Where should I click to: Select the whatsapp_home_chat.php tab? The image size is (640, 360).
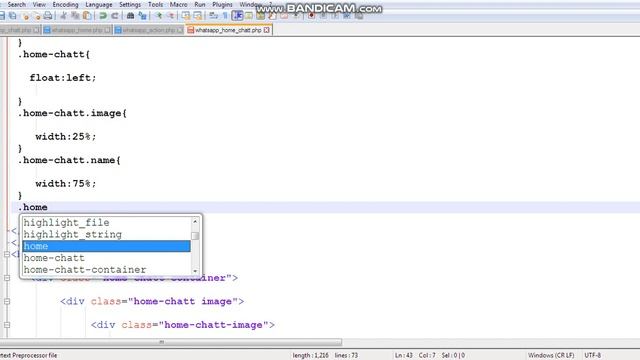[x=228, y=30]
